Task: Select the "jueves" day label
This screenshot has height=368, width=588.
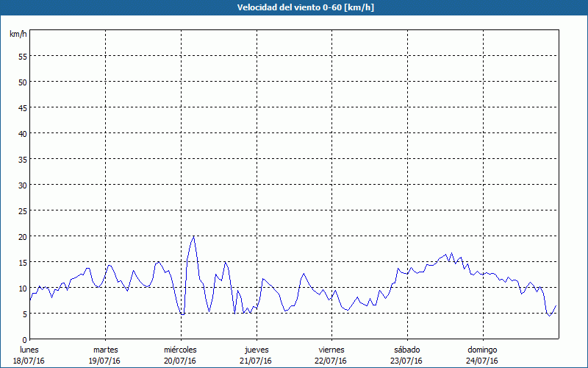Action: (256, 350)
